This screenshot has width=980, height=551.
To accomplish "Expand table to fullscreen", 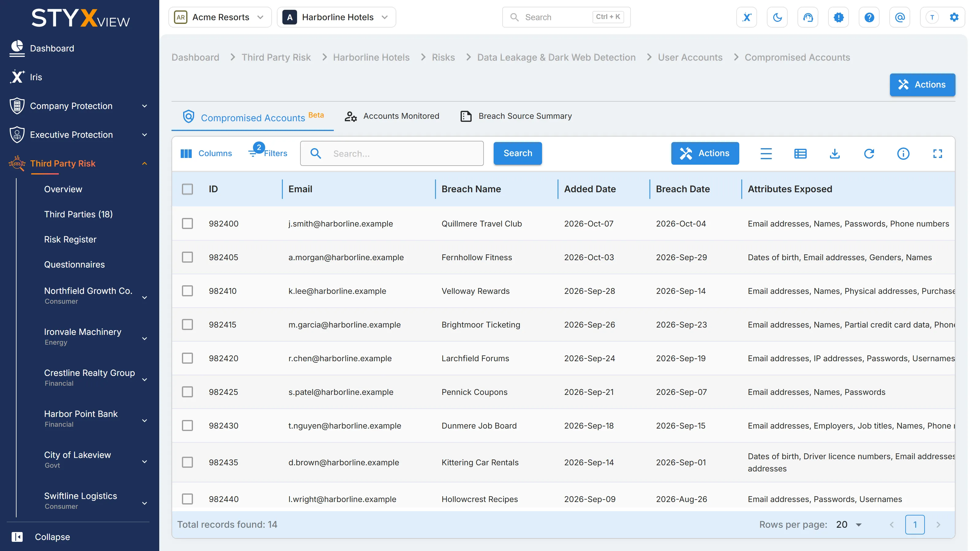I will (x=937, y=153).
